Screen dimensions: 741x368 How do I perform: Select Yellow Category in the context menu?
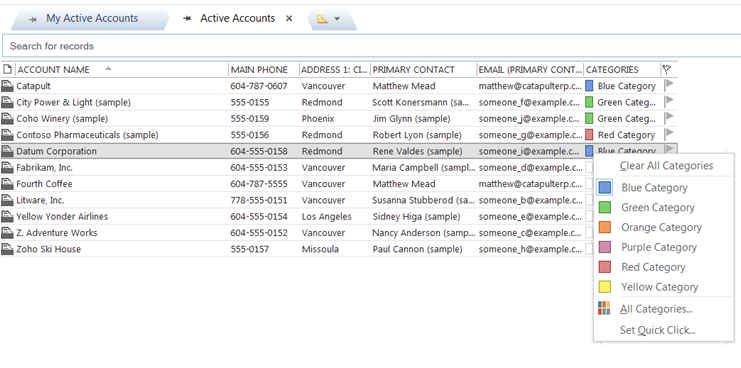click(x=664, y=287)
